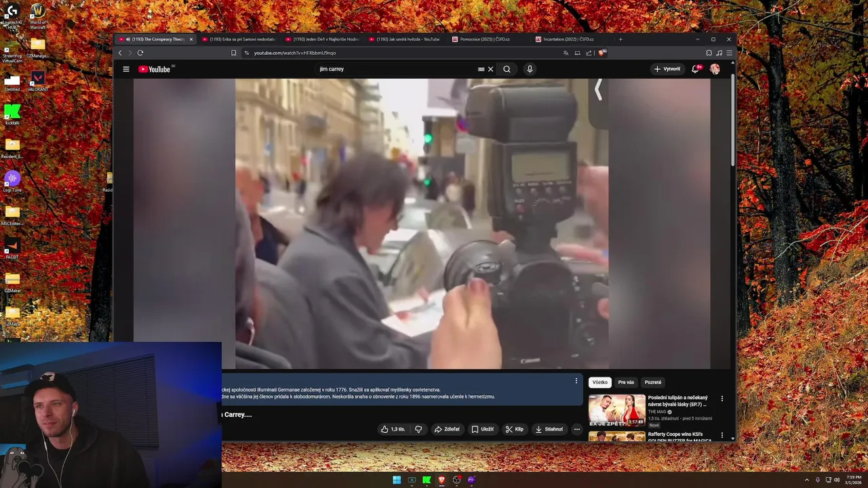The image size is (868, 488).
Task: Open the browser extensions puzzle icon
Action: click(x=709, y=53)
